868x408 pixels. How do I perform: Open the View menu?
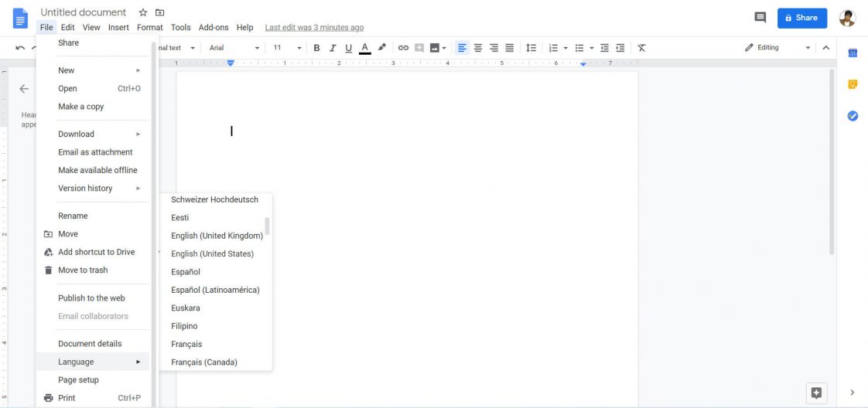tap(91, 28)
